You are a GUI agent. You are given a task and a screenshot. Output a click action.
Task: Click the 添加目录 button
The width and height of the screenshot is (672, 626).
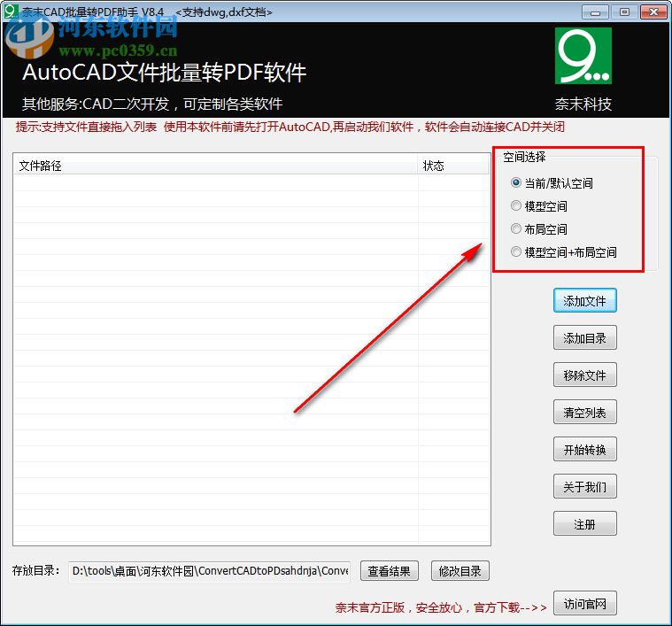585,337
